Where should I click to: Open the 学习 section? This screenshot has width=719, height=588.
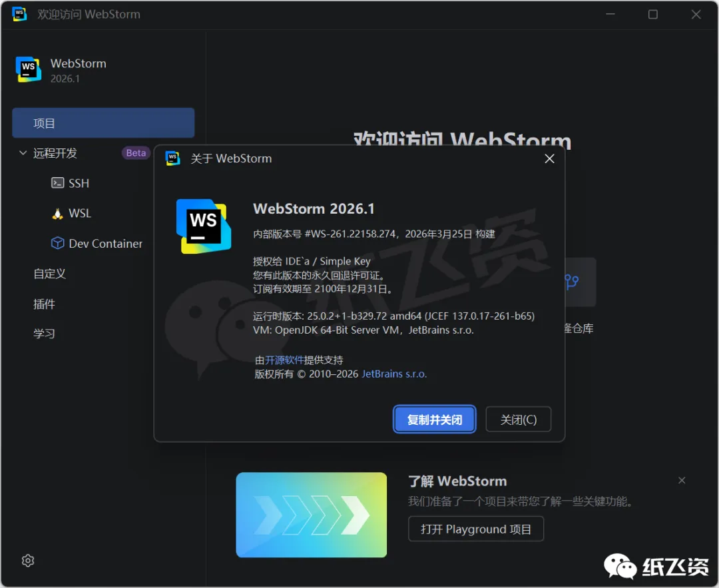click(x=44, y=334)
